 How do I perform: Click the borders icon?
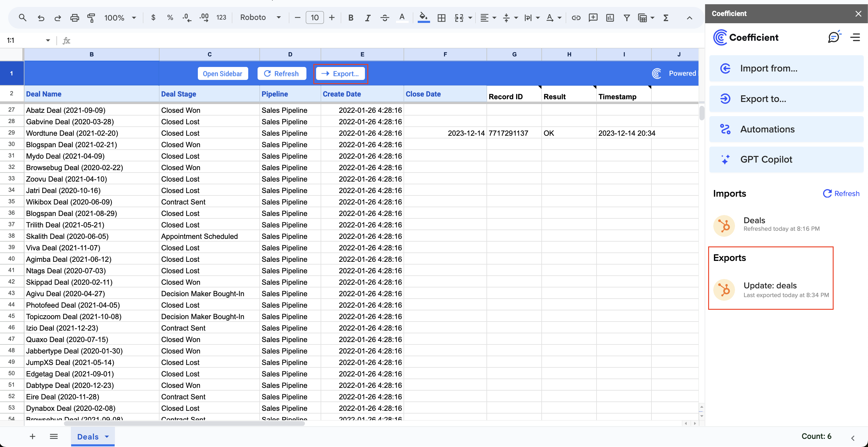[442, 17]
